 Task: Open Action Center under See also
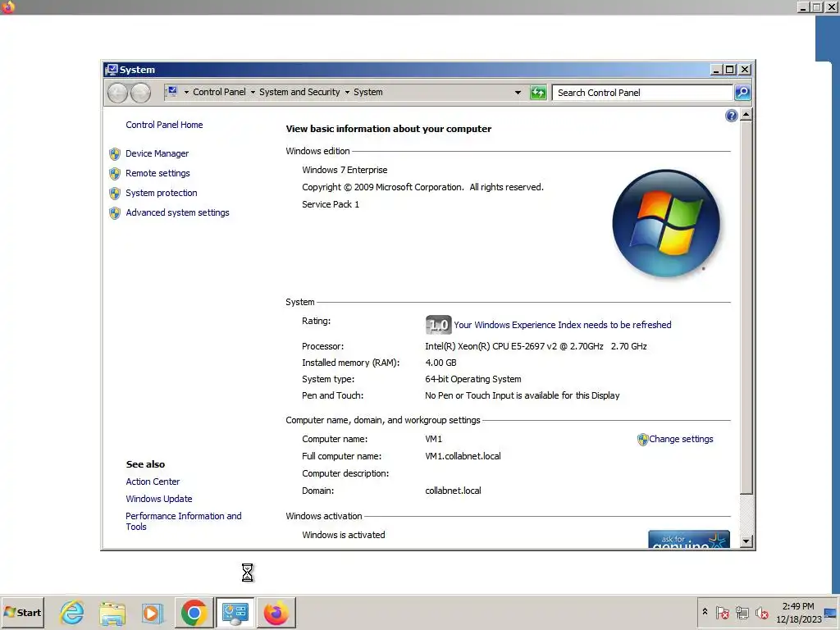153,482
